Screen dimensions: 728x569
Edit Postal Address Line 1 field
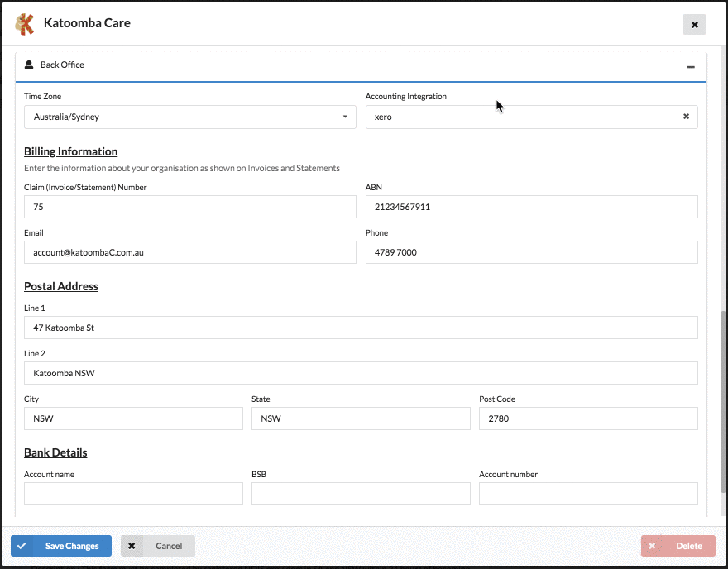(x=361, y=328)
